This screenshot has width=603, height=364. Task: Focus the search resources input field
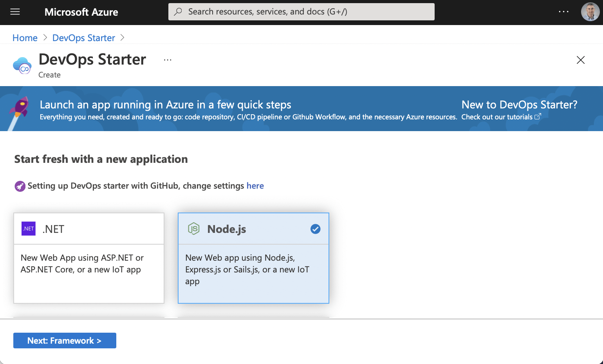pyautogui.click(x=305, y=12)
